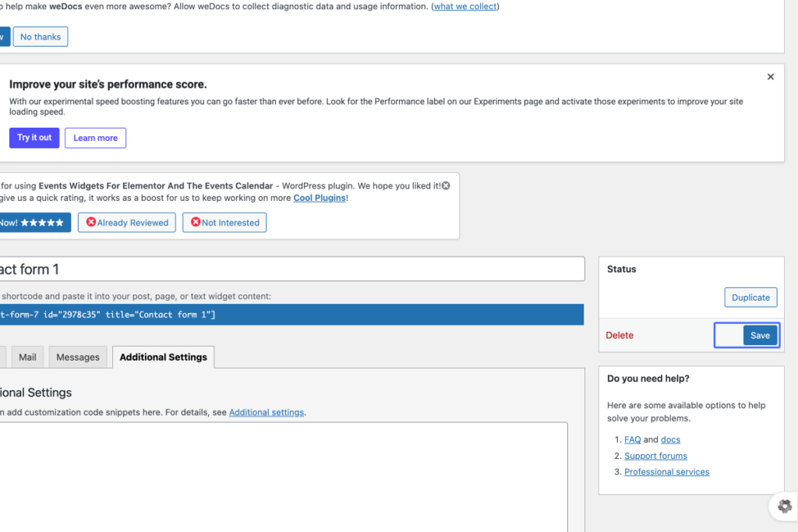Follow the Cool Plugins link

(x=319, y=198)
